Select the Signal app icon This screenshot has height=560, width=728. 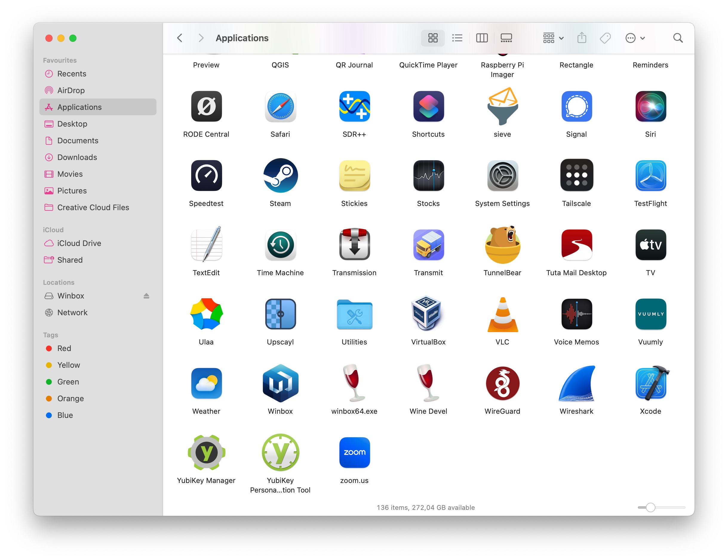(576, 107)
